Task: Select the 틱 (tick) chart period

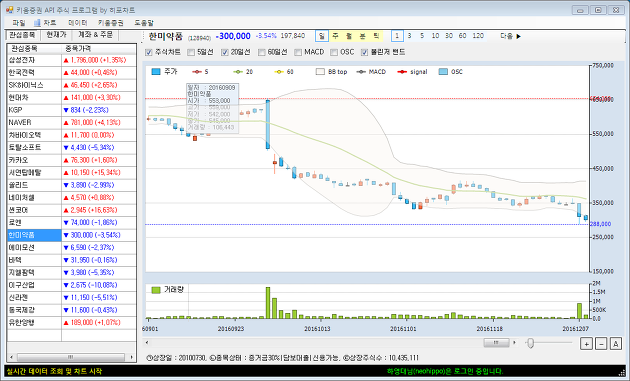Action: 376,36
